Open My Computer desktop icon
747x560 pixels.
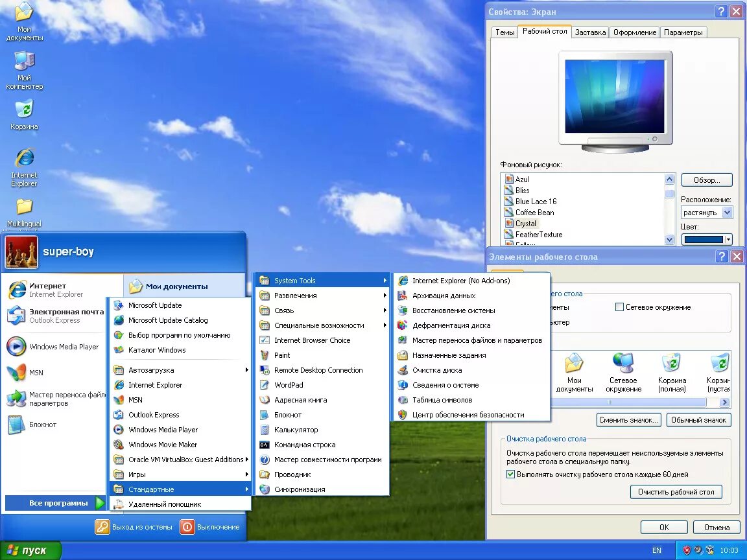[24, 71]
